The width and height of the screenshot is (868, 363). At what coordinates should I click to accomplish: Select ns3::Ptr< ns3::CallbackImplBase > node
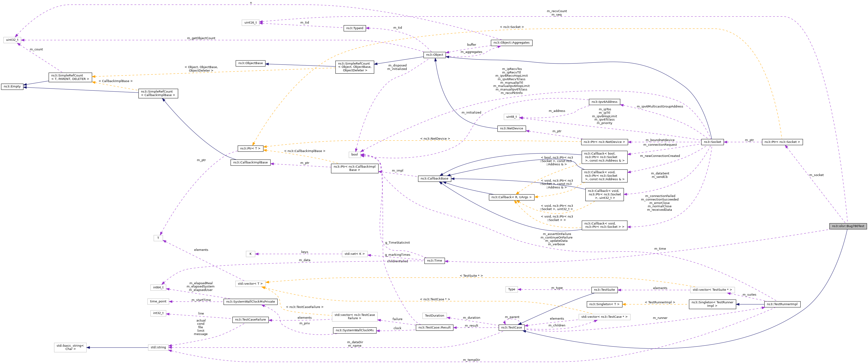pyautogui.click(x=354, y=168)
